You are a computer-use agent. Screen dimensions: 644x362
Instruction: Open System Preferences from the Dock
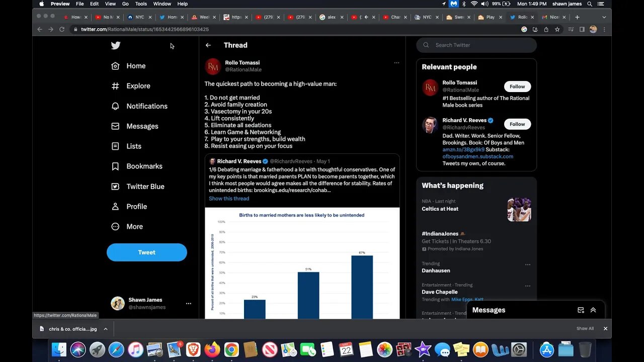click(519, 349)
